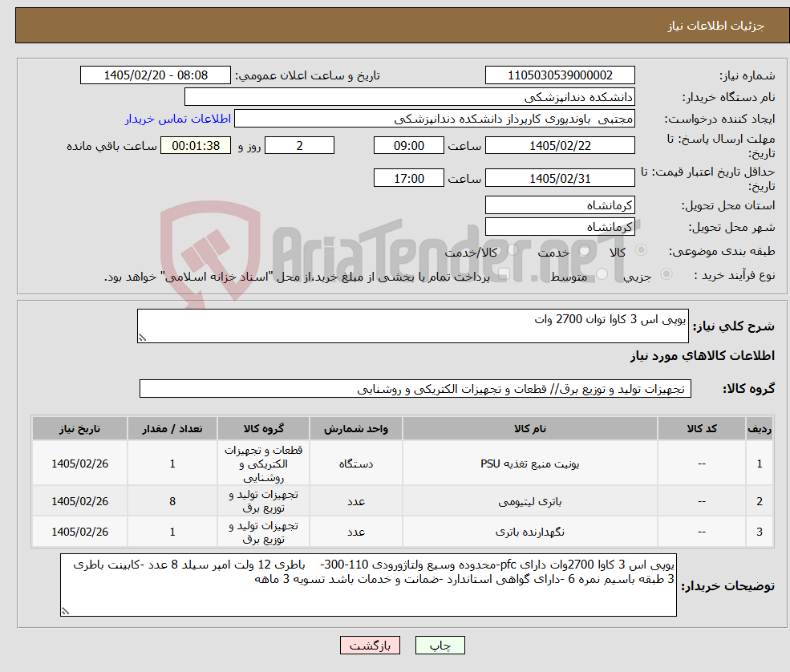Click the date cell in row 1
790x672 pixels.
[79, 464]
